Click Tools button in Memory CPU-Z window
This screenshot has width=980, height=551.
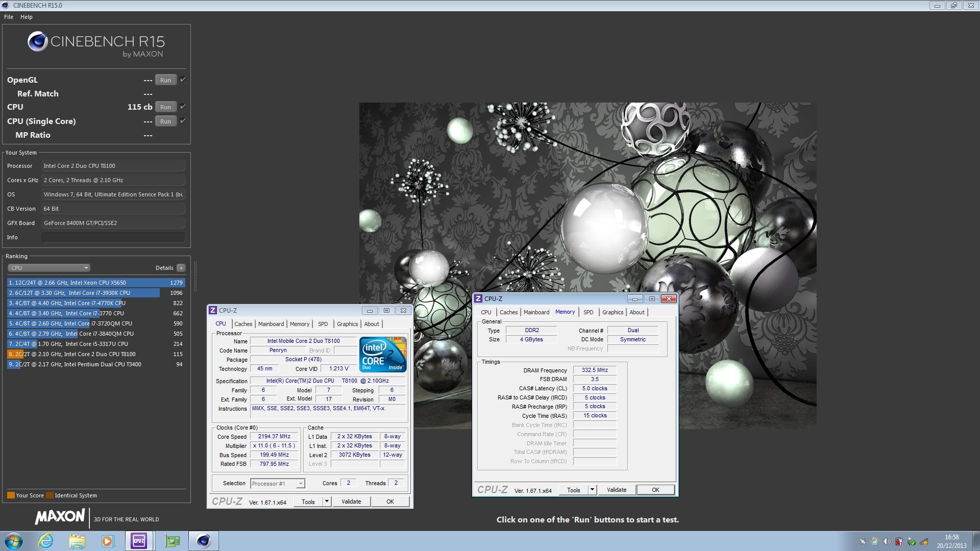573,490
